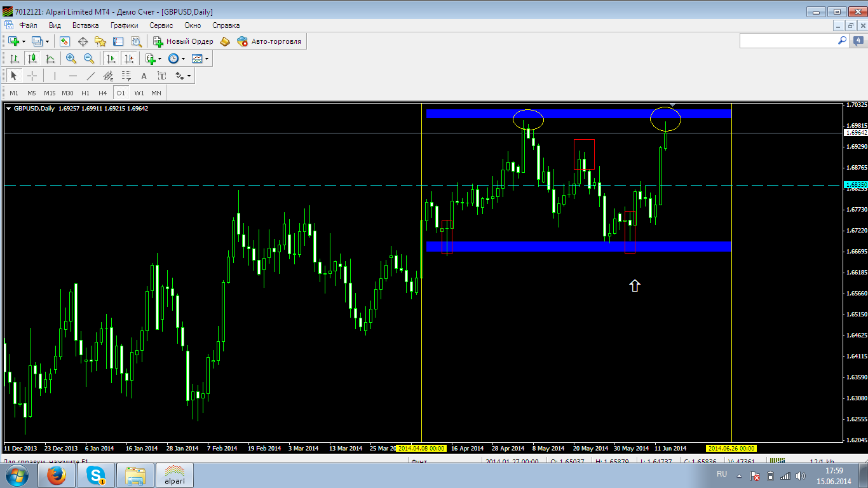
Task: Open the Вставка menu
Action: pyautogui.click(x=85, y=25)
